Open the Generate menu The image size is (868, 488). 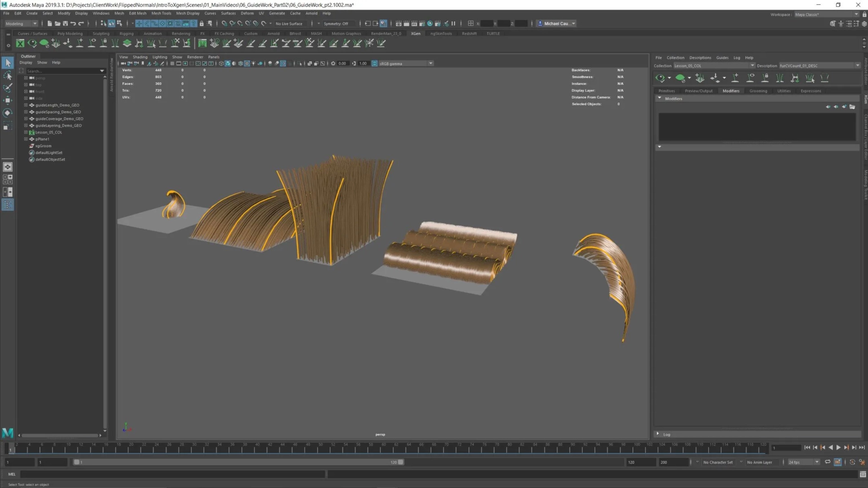tap(277, 13)
